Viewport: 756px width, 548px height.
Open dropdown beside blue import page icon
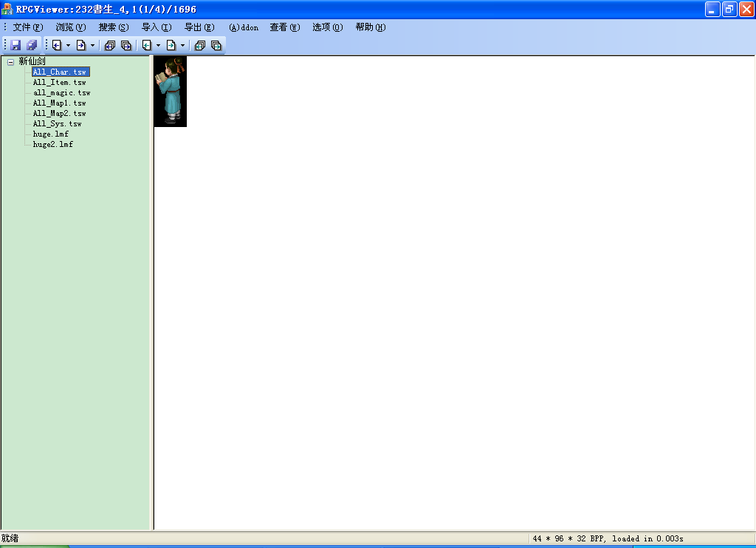(68, 45)
